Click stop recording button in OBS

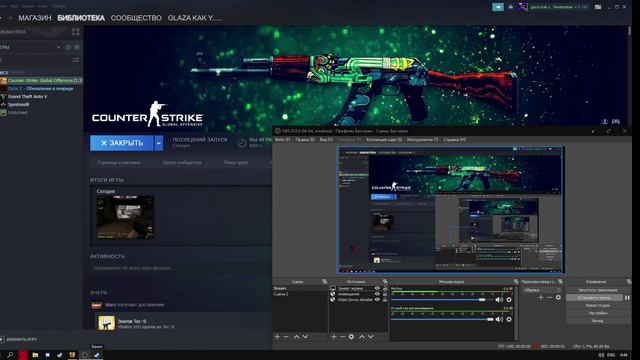(x=594, y=298)
